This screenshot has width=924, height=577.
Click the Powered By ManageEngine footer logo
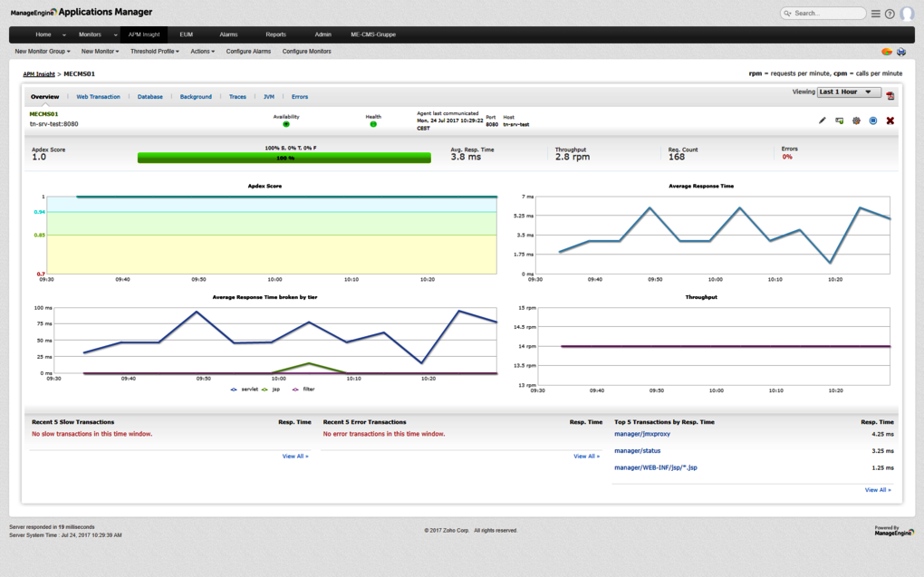click(894, 531)
